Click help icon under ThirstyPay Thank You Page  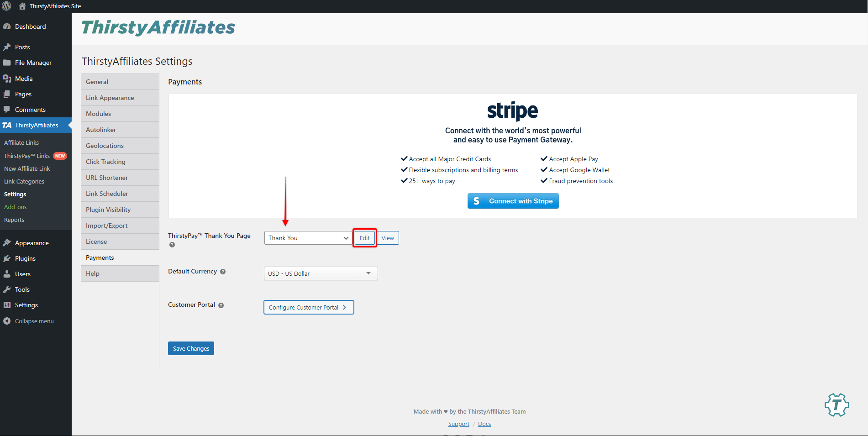click(172, 245)
